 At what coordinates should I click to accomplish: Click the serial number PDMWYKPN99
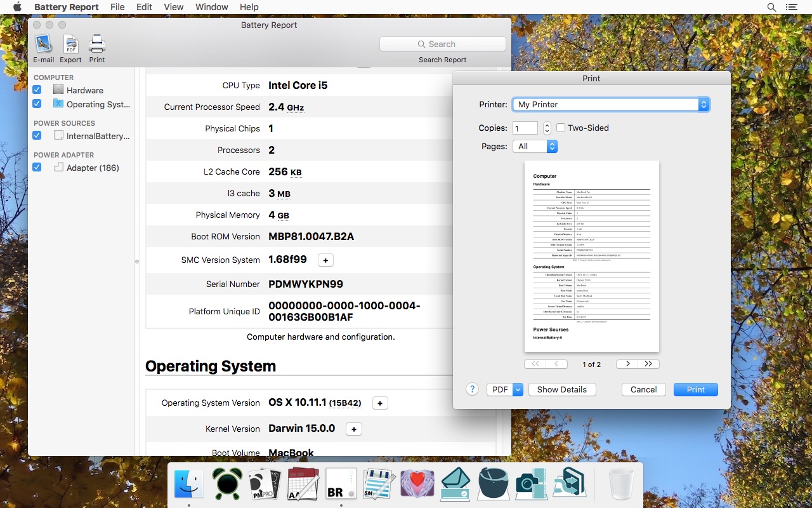[x=306, y=284]
